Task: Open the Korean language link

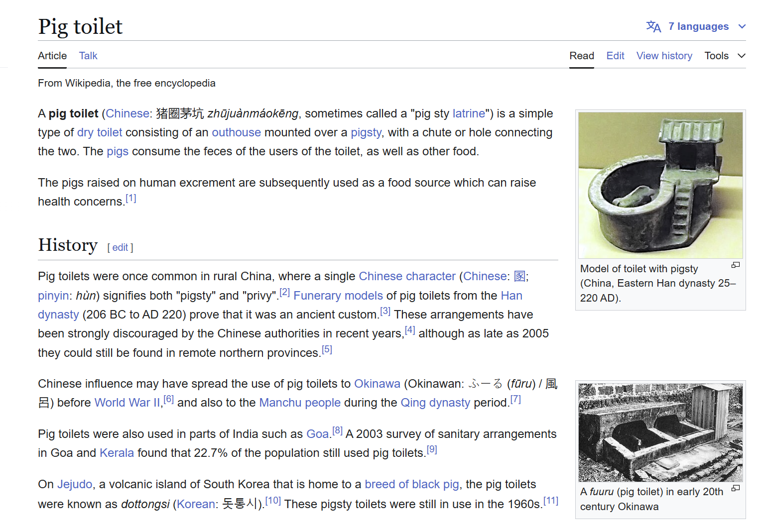Action: point(196,504)
